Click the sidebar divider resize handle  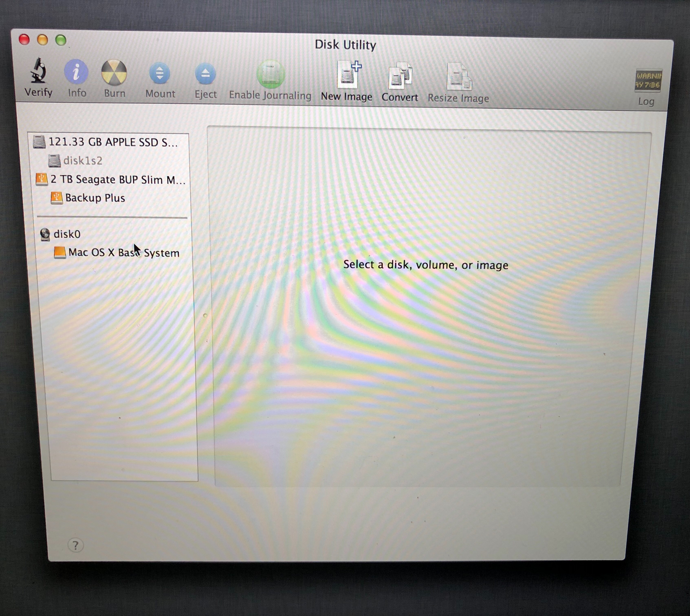point(205,316)
